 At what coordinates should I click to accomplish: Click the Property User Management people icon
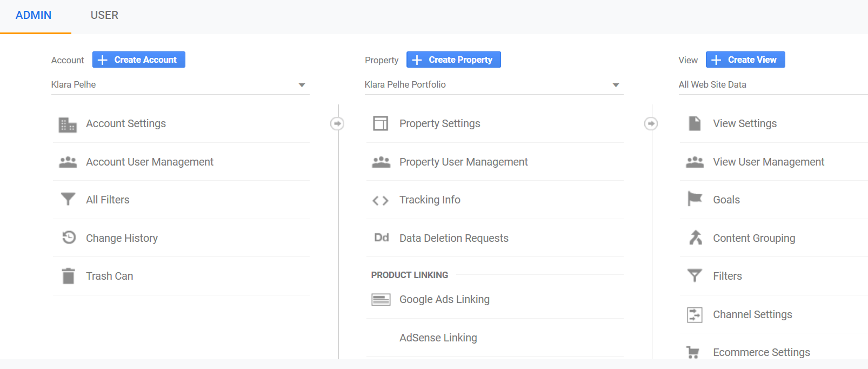(381, 162)
